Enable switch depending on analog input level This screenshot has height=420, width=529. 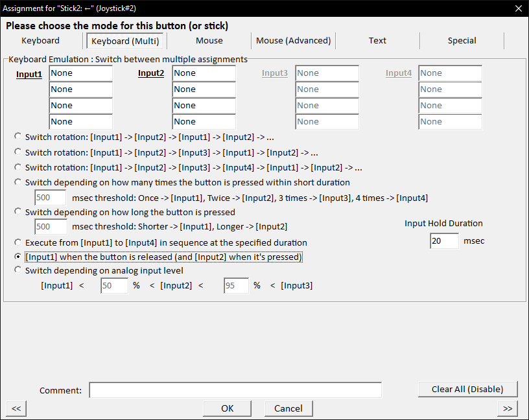[18, 270]
